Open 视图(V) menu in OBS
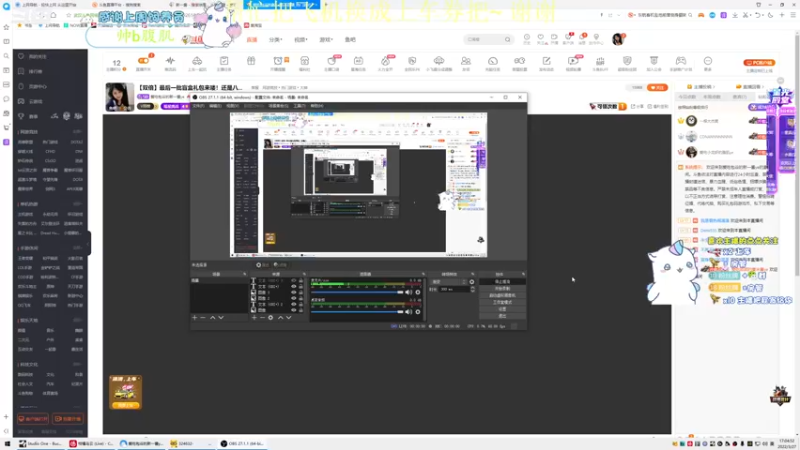 (232, 106)
